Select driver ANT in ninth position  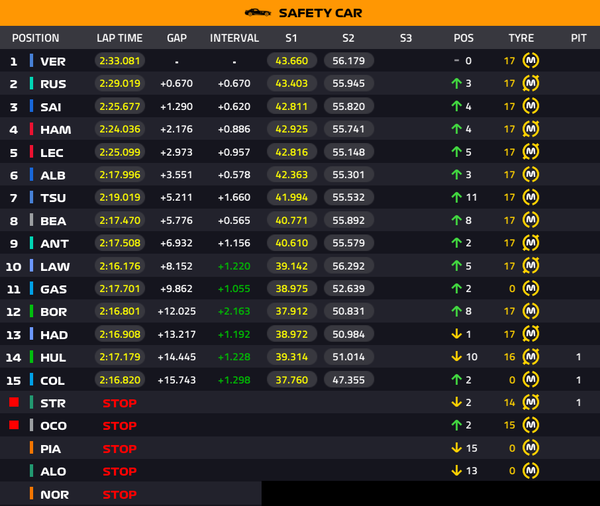[x=54, y=243]
